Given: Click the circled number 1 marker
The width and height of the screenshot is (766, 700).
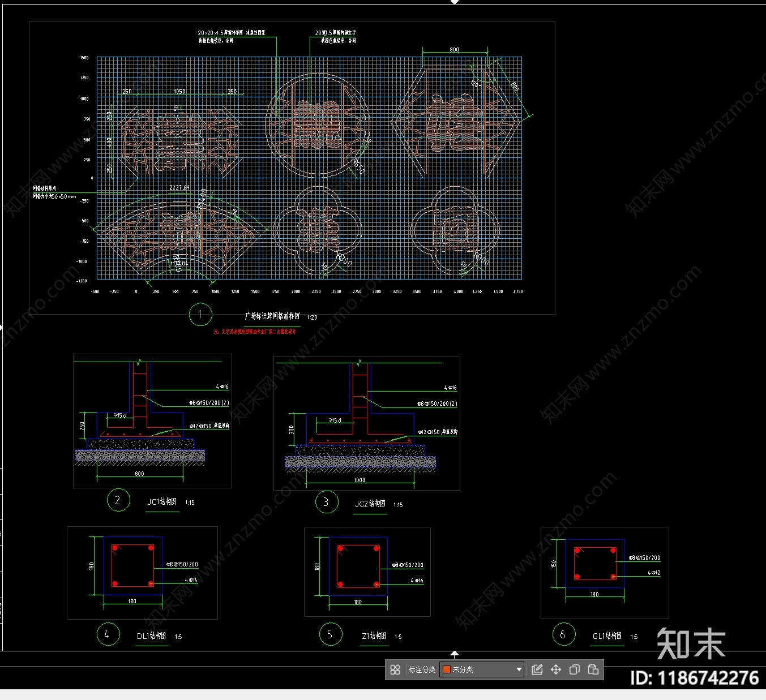Looking at the screenshot, I should (200, 314).
